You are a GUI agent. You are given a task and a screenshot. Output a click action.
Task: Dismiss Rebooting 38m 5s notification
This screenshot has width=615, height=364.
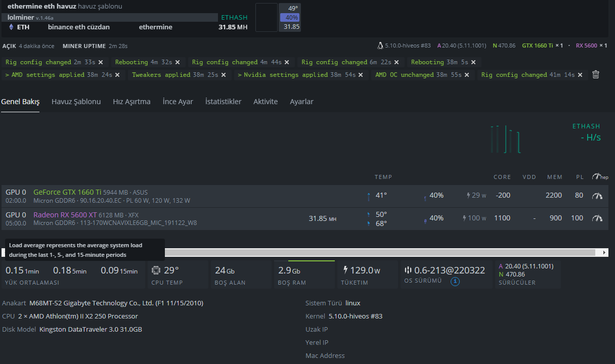point(473,62)
